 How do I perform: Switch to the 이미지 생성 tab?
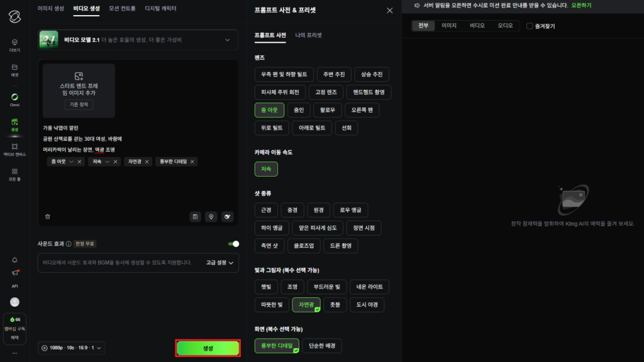pos(53,8)
